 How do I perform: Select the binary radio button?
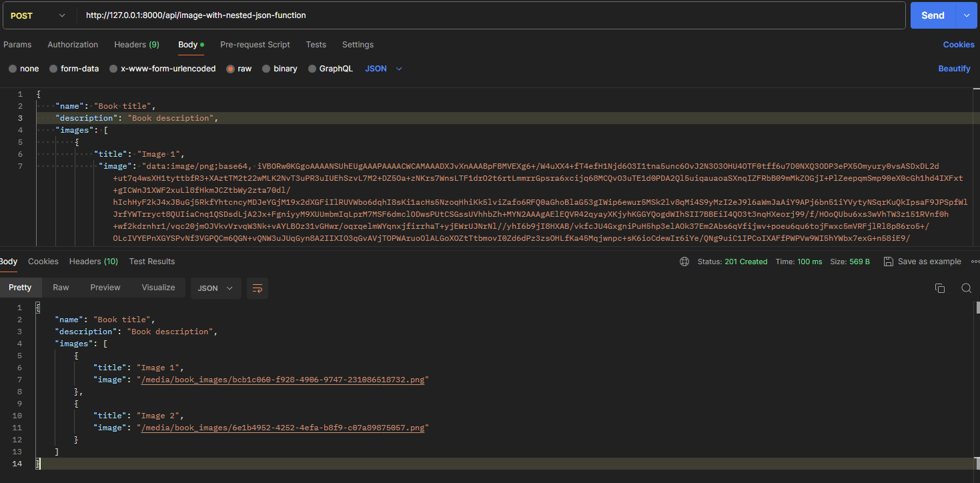(x=266, y=69)
